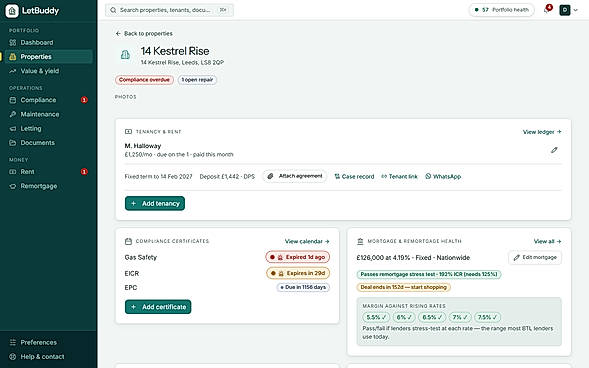The width and height of the screenshot is (589, 368).
Task: Click 1 open repair tag
Action: click(x=197, y=80)
